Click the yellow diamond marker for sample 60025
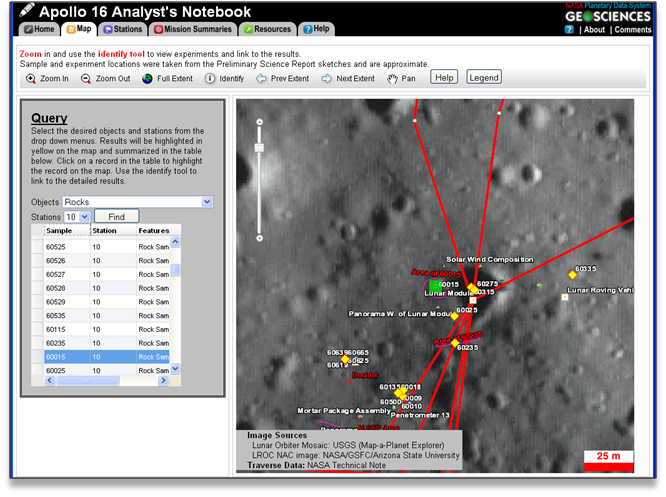The width and height of the screenshot is (666, 497). click(454, 316)
